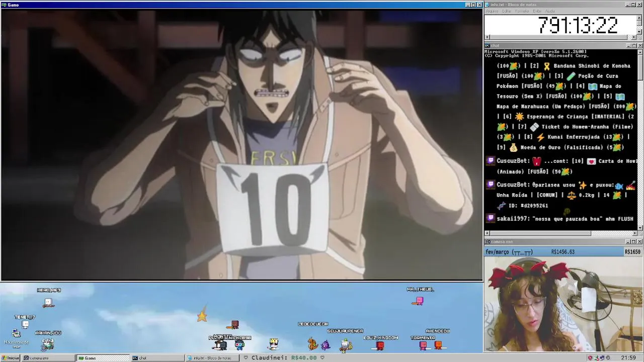Click the fev/março goal progress bar

(563, 252)
